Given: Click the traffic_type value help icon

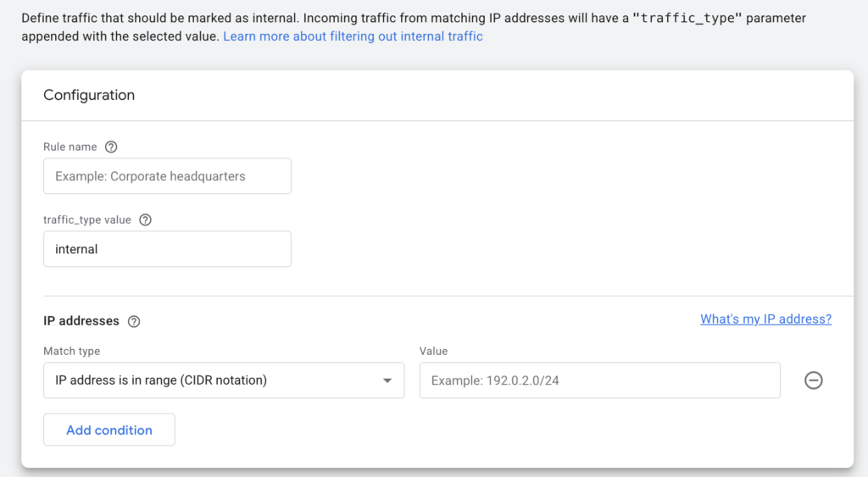Looking at the screenshot, I should pyautogui.click(x=145, y=220).
